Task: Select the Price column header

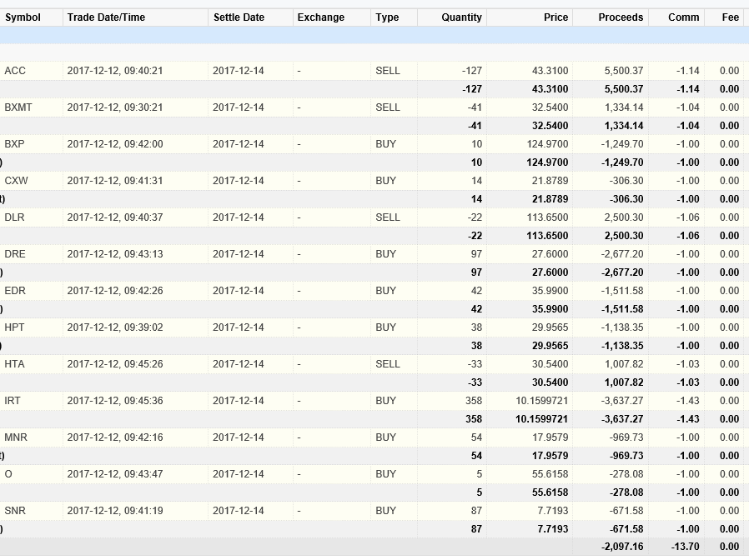Action: [x=555, y=17]
